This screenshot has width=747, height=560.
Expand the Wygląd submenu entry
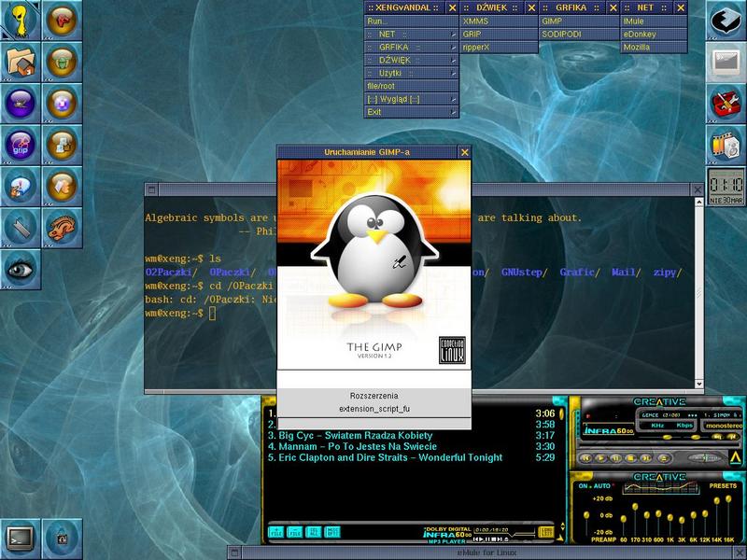coord(411,99)
